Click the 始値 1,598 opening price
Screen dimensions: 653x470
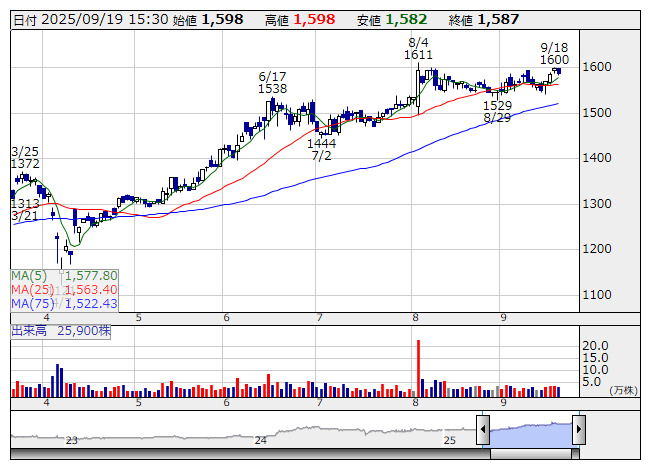click(x=208, y=20)
